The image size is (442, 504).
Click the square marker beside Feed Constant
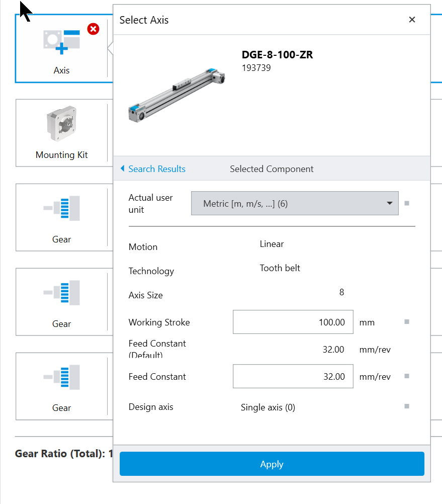point(407,376)
